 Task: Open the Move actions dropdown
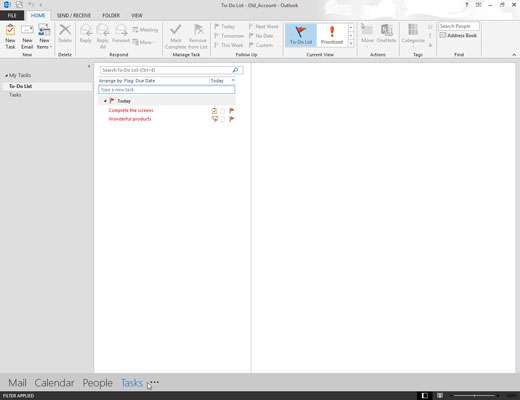click(367, 35)
